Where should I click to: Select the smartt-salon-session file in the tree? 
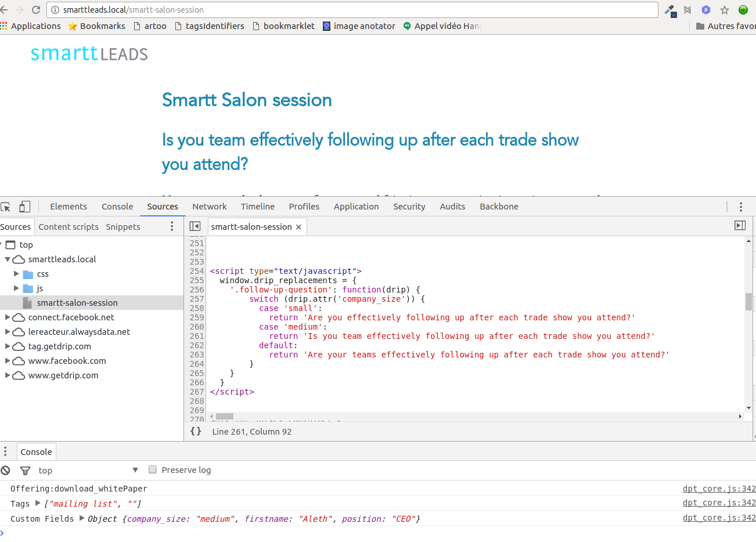(x=92, y=303)
